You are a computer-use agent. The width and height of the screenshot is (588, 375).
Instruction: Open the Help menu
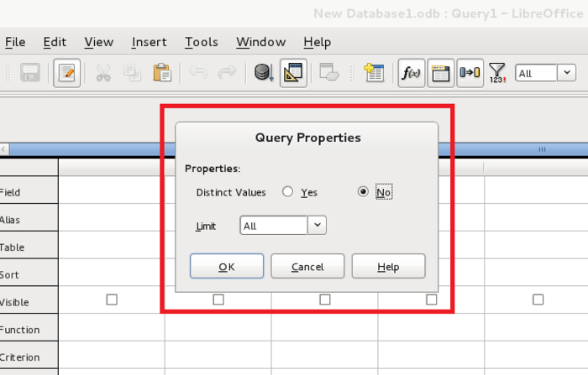[x=318, y=42]
